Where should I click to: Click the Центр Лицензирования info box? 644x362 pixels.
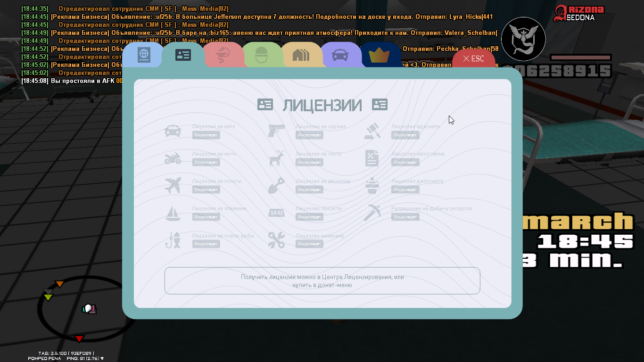(x=322, y=281)
